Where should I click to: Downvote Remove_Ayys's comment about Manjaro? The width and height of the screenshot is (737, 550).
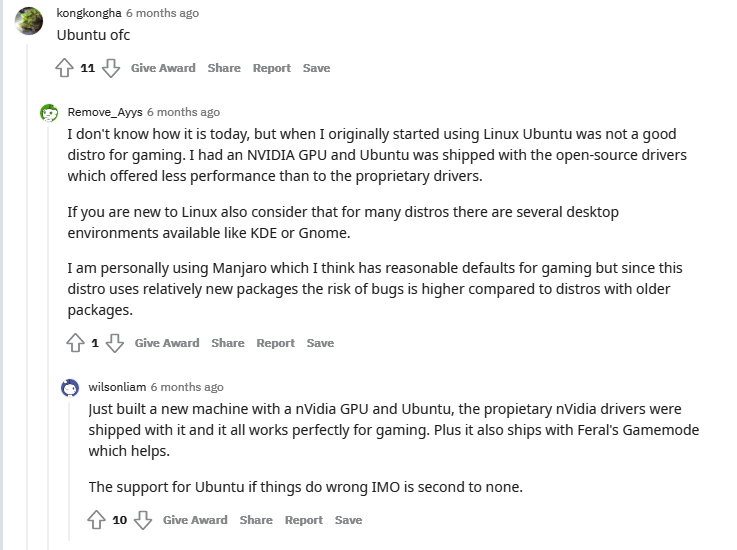[115, 344]
